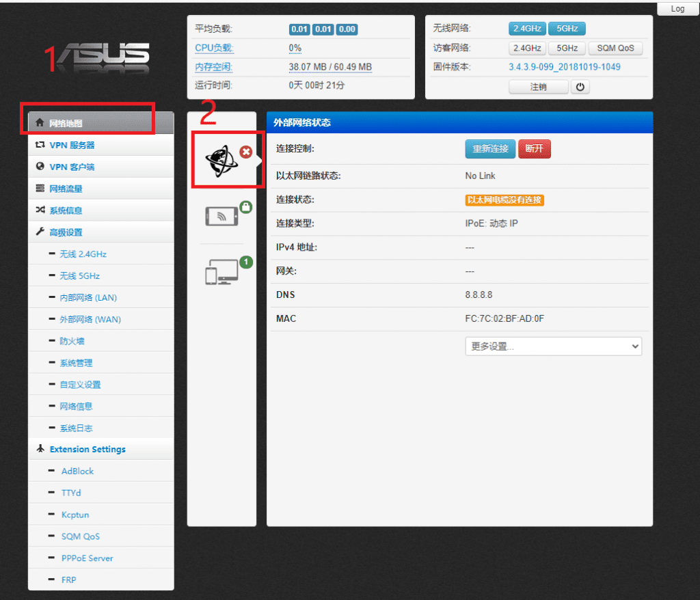700x600 pixels.
Task: Open the 网络地图 menu item
Action: tap(101, 123)
